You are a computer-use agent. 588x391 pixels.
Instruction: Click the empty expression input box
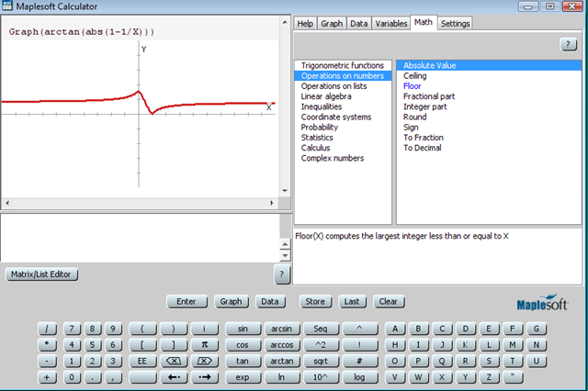pos(140,238)
